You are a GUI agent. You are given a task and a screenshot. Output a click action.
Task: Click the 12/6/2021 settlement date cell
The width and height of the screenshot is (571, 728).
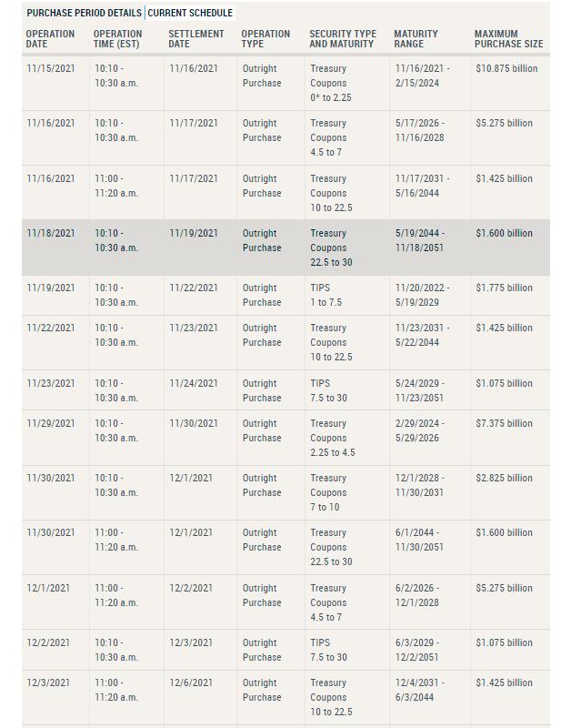191,683
